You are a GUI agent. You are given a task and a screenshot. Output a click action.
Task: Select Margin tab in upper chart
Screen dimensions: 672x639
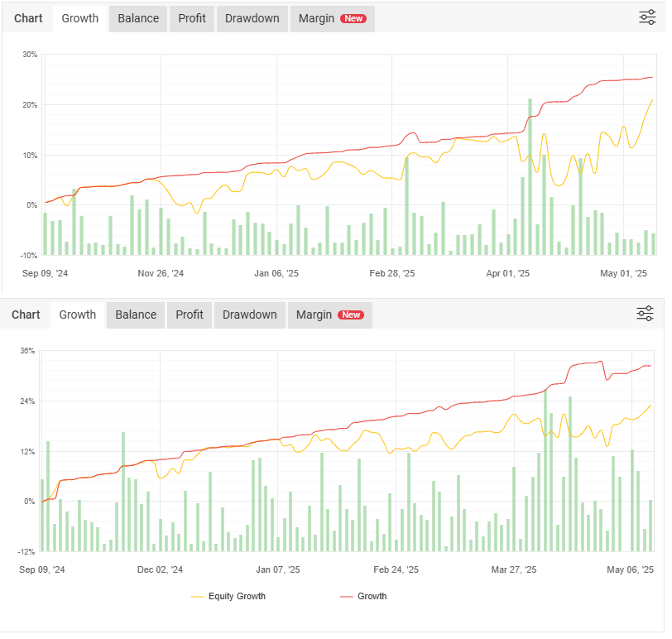tap(315, 18)
